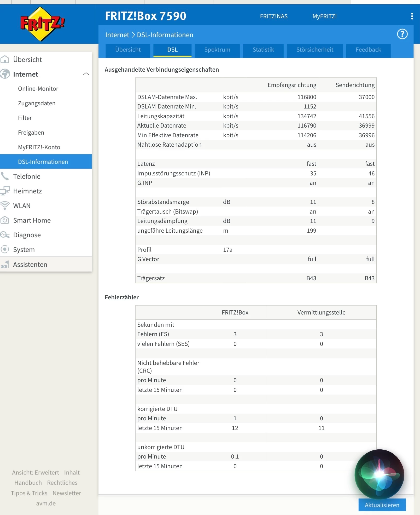This screenshot has width=420, height=515.
Task: Click the System gear icon
Action: point(5,249)
